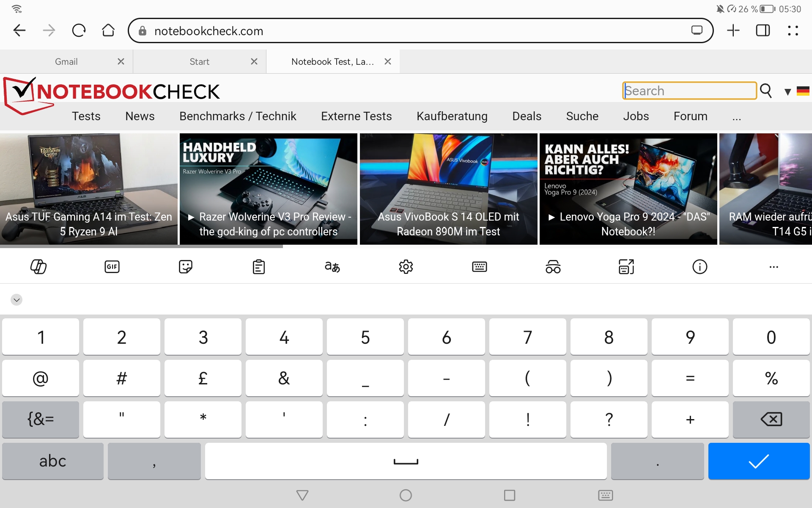Image resolution: width=812 pixels, height=508 pixels.
Task: Open the four-dot browser menu
Action: tap(793, 30)
